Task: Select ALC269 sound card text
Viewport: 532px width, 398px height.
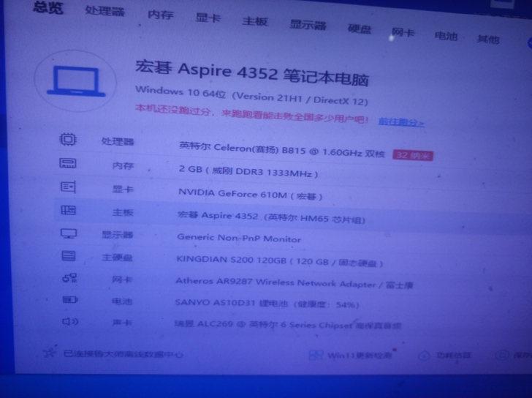Action: [288, 325]
